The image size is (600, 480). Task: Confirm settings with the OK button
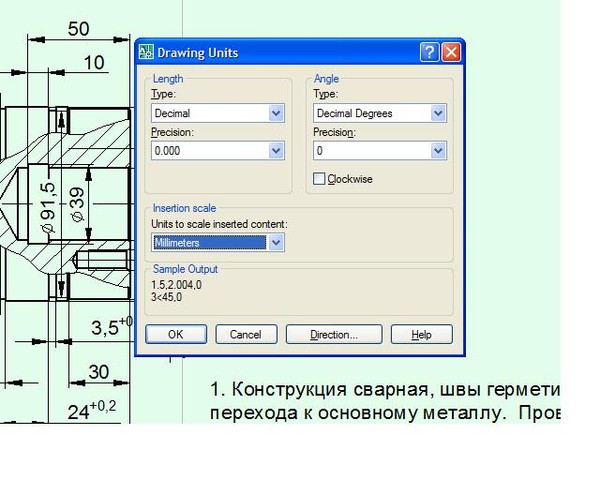[176, 334]
